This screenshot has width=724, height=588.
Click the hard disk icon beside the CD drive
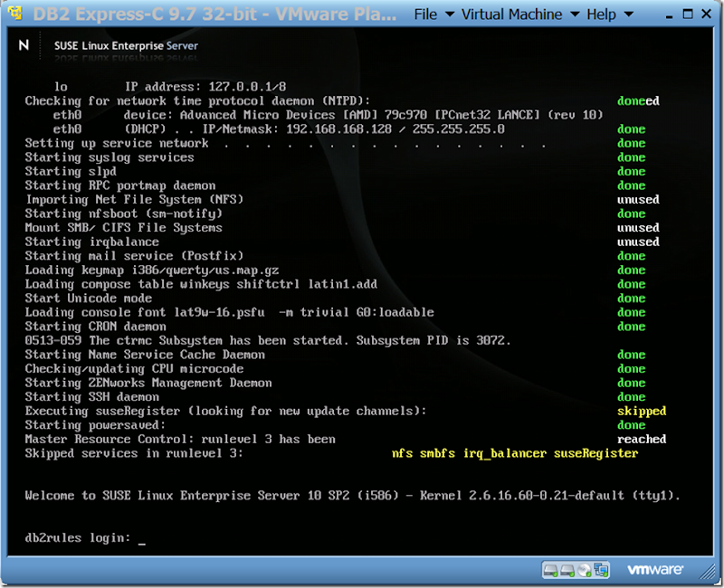click(x=567, y=571)
